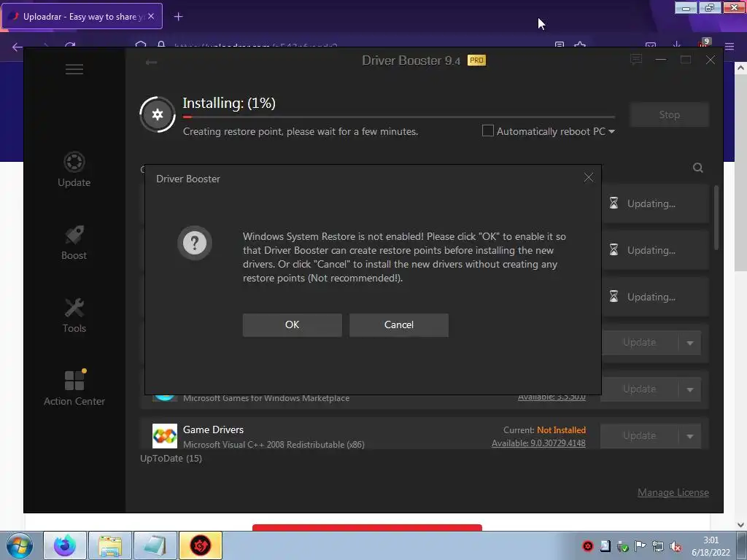Open the Action Center flag tray icon

(x=640, y=546)
